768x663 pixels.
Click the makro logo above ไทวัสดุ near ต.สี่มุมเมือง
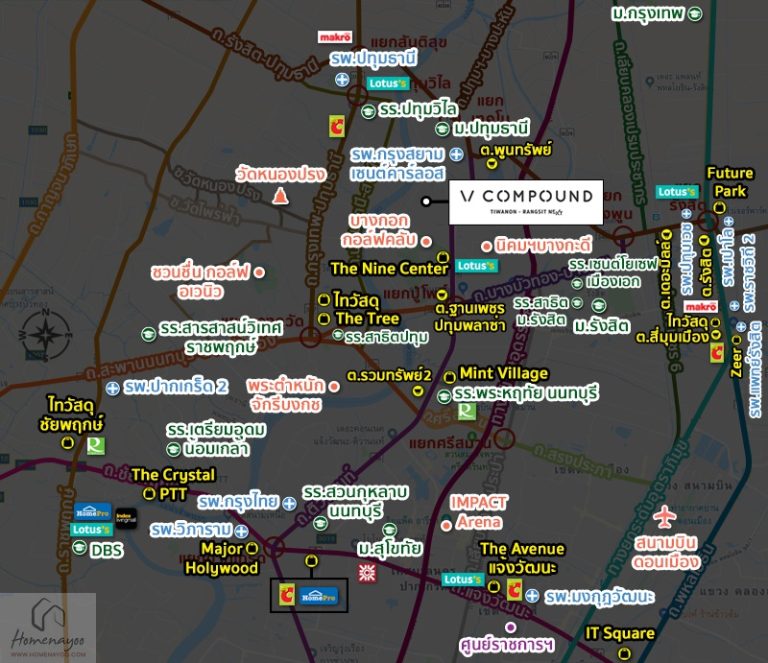[701, 307]
